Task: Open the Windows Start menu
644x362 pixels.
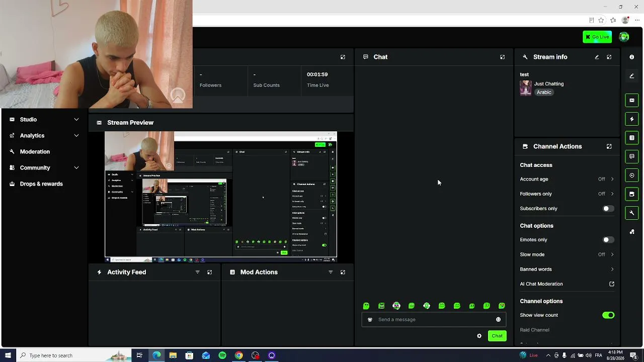Action: coord(8,355)
